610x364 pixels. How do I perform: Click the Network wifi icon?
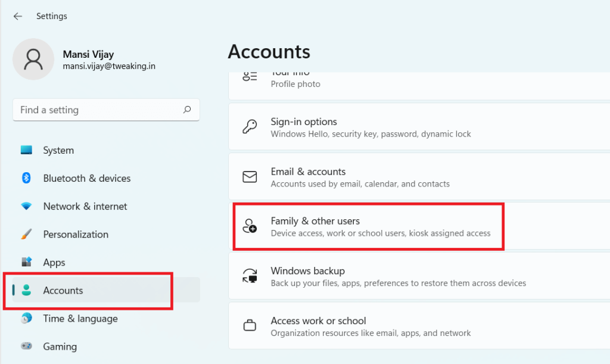tap(26, 206)
